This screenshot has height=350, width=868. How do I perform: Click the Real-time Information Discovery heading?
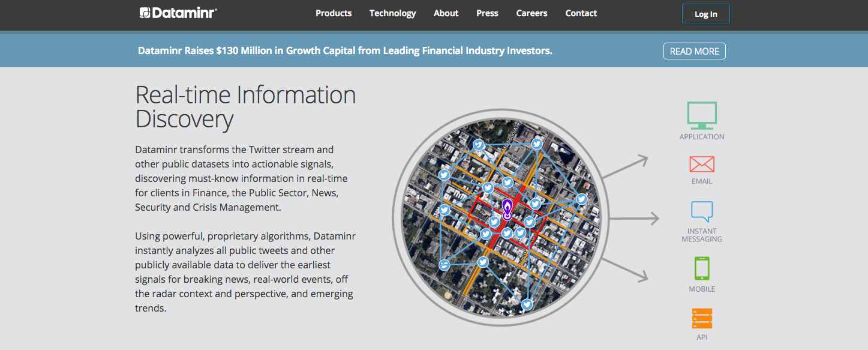[x=245, y=107]
